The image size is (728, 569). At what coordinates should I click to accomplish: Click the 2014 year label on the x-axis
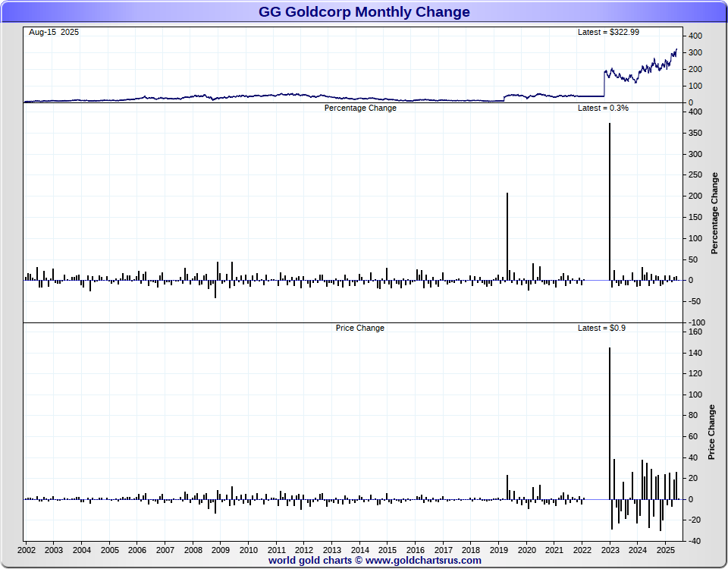tap(359, 551)
